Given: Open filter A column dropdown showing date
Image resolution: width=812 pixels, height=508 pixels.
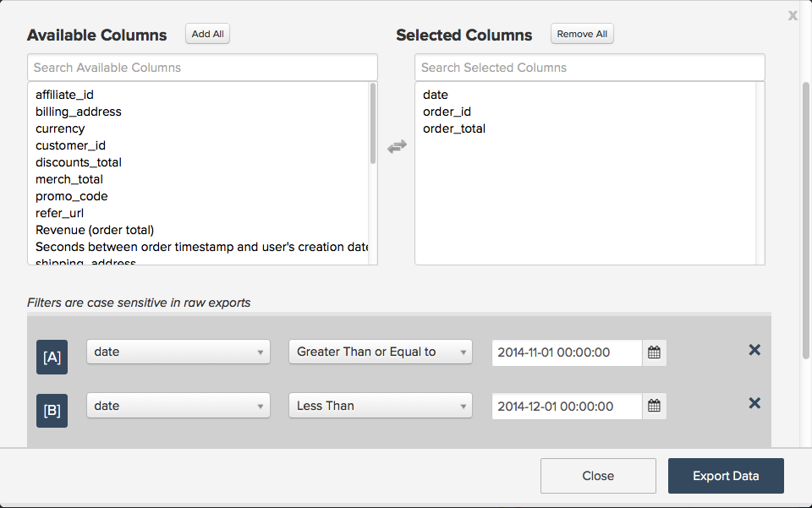Looking at the screenshot, I should [x=178, y=352].
